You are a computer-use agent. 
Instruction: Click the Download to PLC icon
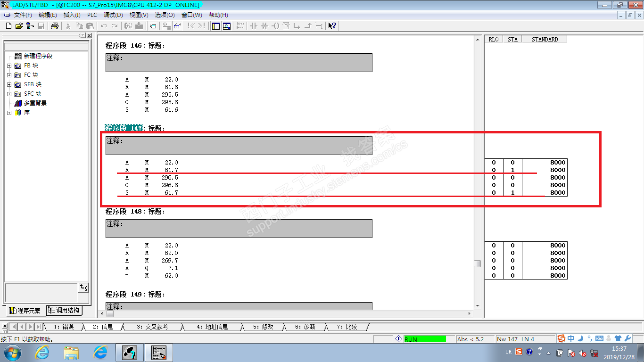coord(139,26)
